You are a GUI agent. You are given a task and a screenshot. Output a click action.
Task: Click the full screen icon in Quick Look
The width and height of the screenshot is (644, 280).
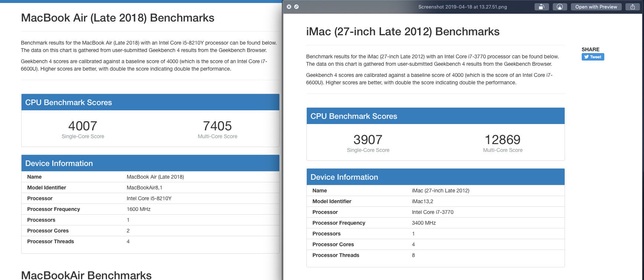[296, 7]
